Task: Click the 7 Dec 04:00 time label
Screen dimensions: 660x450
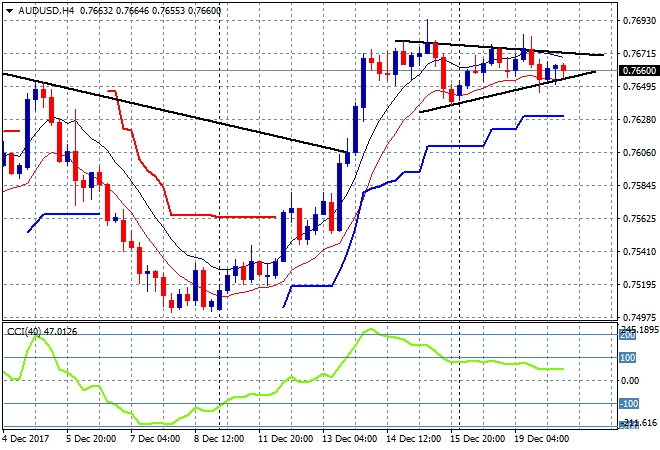Action: pos(155,439)
